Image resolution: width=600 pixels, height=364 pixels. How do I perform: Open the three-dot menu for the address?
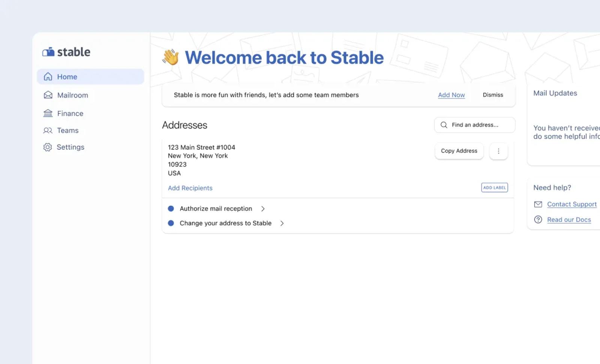(x=498, y=151)
